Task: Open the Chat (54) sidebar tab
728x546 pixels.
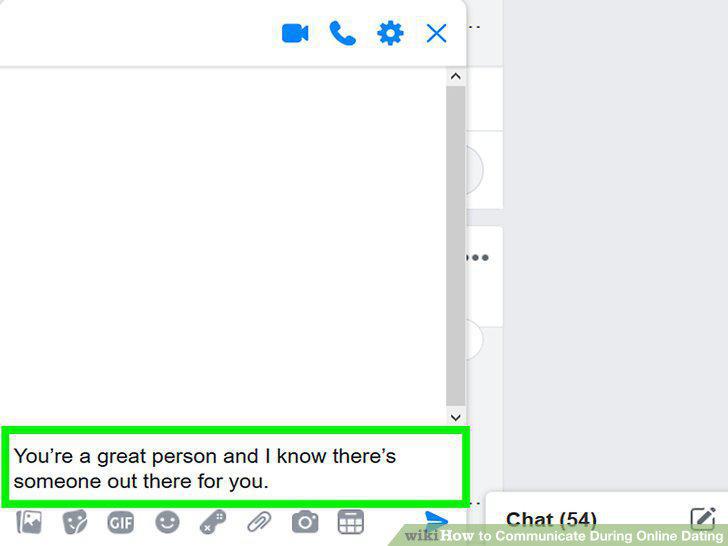Action: [551, 520]
